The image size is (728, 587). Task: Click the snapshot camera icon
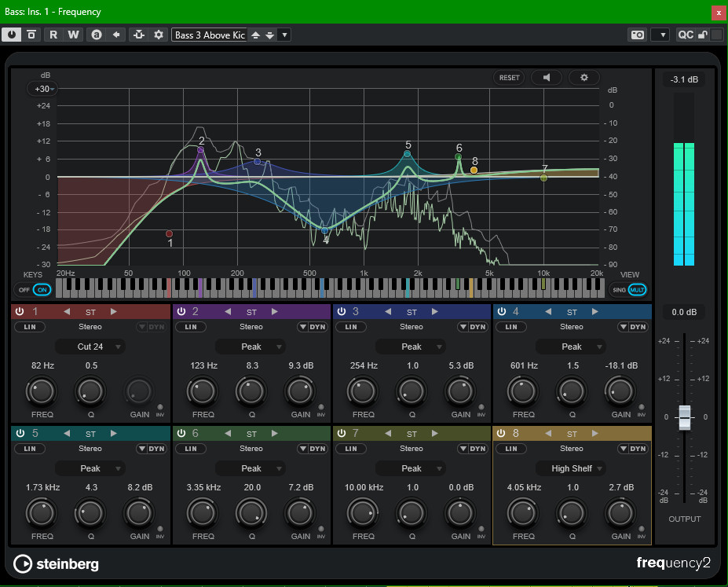point(638,35)
